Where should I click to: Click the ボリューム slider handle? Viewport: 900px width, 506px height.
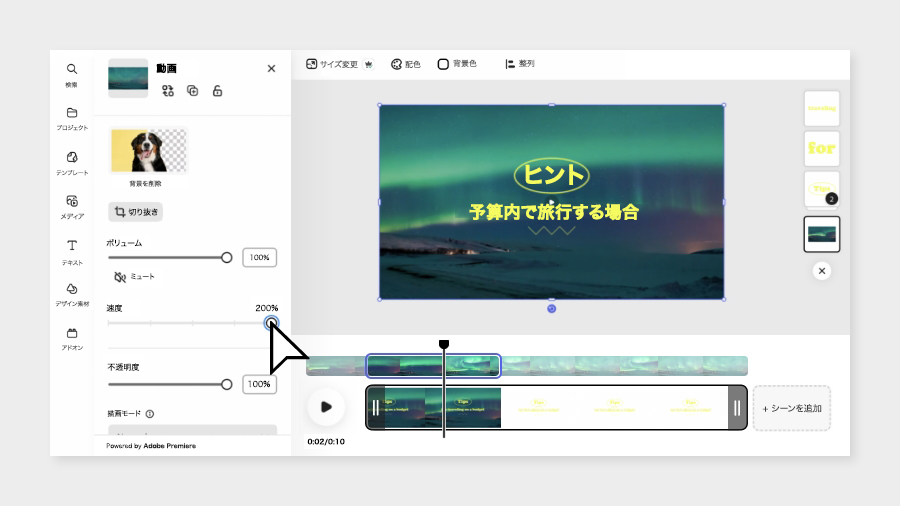tap(227, 258)
